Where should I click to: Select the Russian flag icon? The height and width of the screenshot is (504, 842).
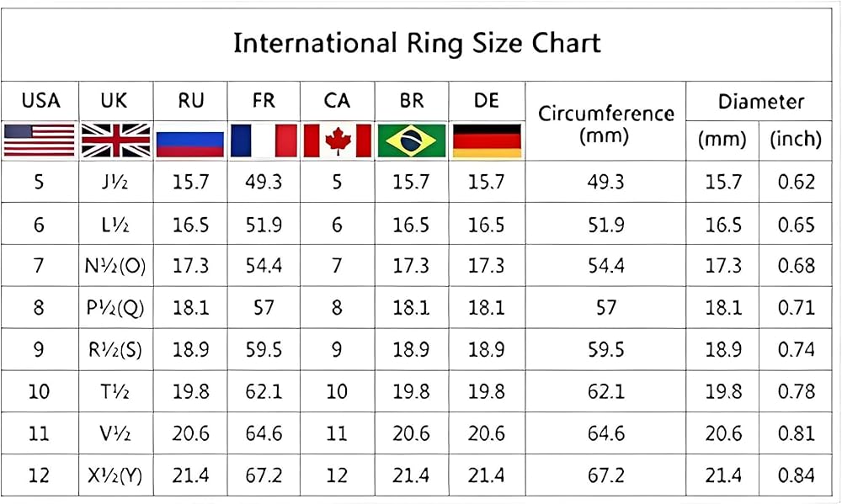(x=191, y=140)
